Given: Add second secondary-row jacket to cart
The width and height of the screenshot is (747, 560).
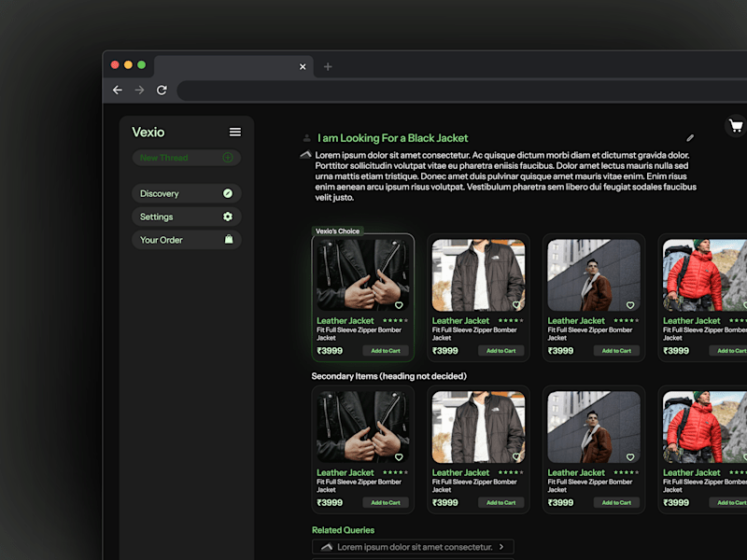Looking at the screenshot, I should [500, 503].
